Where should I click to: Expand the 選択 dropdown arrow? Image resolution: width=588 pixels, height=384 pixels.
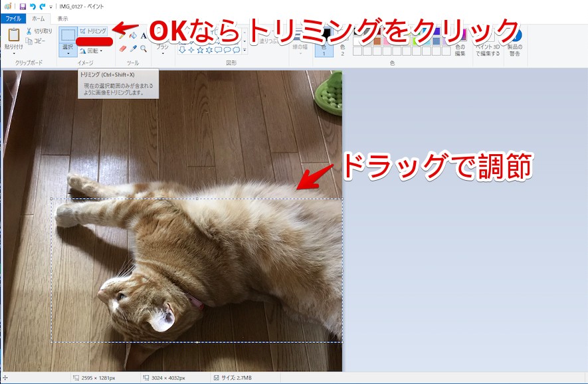click(68, 52)
